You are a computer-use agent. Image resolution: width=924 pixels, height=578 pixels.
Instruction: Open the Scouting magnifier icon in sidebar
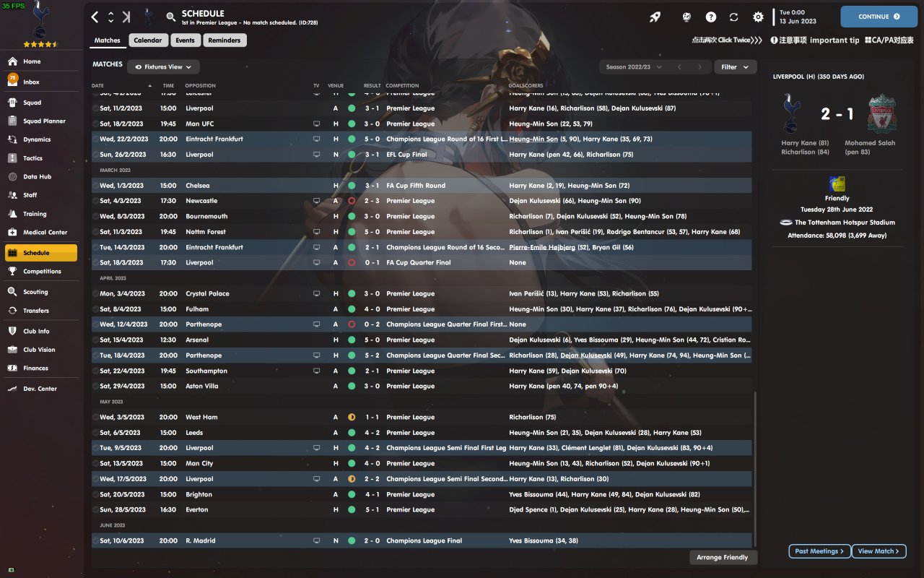coord(12,292)
